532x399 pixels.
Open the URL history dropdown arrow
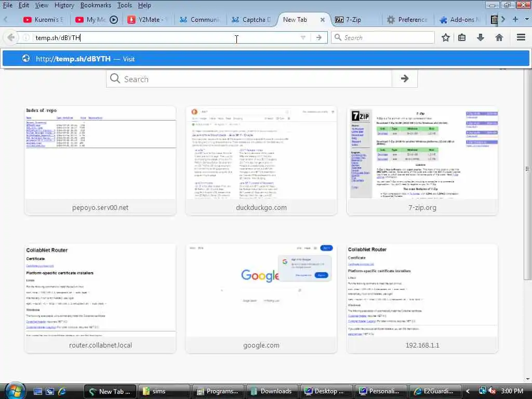(x=303, y=37)
